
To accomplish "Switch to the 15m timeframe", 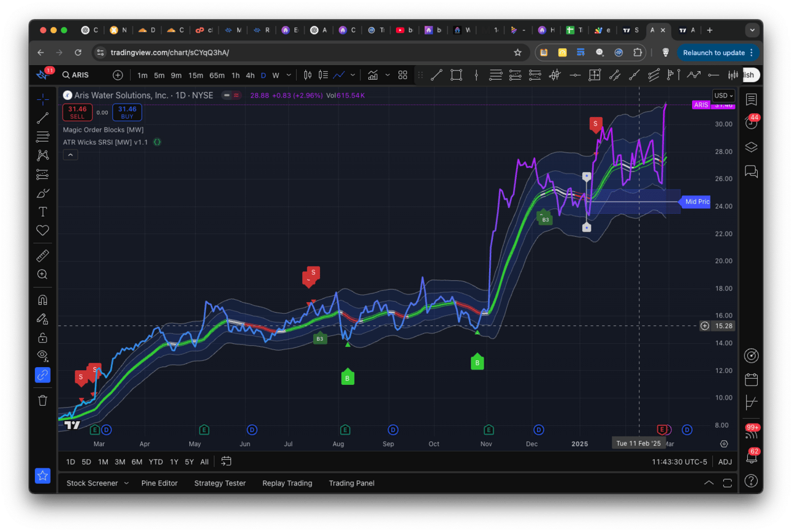I will [x=196, y=75].
